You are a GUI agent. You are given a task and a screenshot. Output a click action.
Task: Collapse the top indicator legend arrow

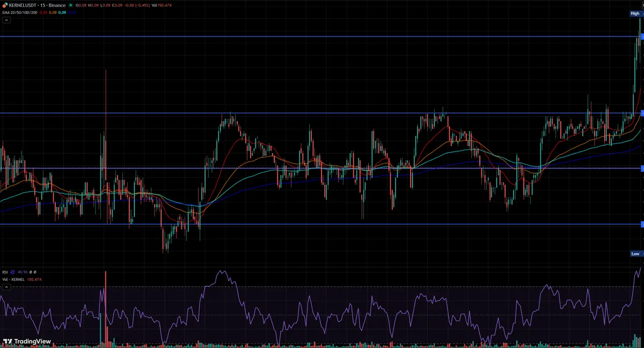tap(6, 20)
